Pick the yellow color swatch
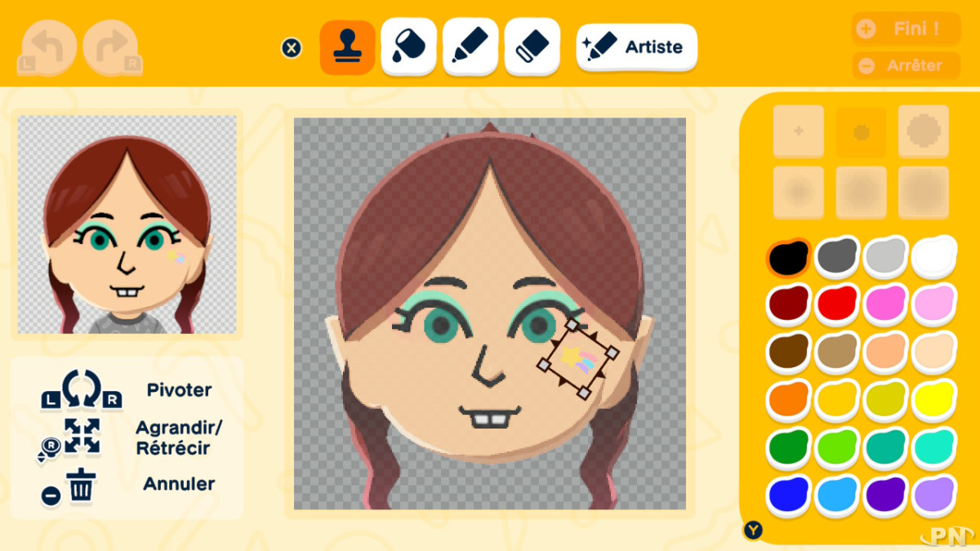Image resolution: width=980 pixels, height=551 pixels. (933, 399)
